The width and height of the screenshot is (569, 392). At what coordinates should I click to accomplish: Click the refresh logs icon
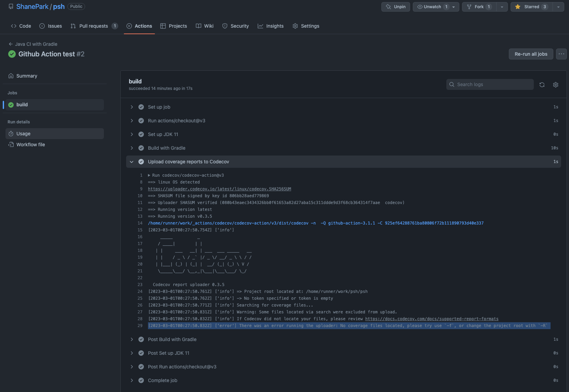(542, 85)
